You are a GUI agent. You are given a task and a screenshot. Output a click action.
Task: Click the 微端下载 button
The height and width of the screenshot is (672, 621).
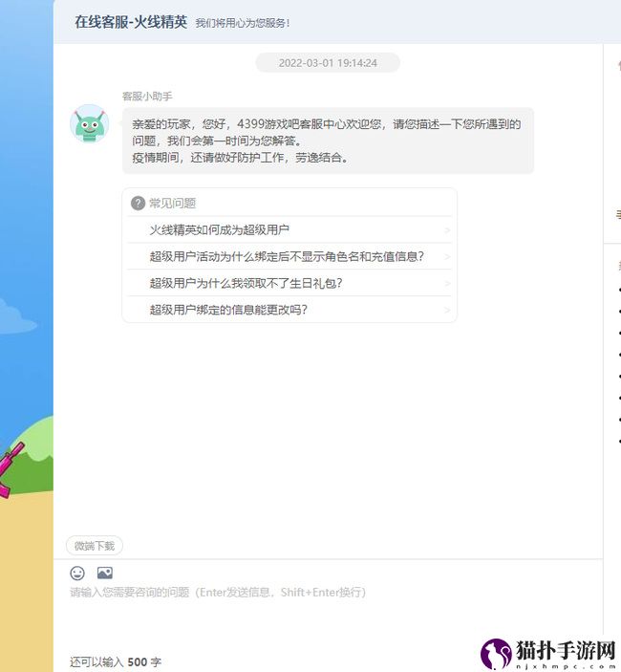[95, 546]
